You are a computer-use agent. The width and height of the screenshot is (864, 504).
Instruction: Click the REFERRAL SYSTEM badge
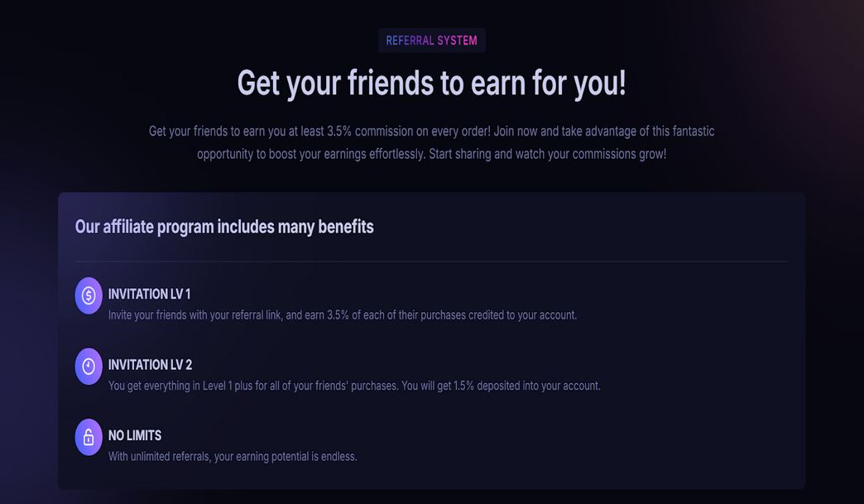431,41
